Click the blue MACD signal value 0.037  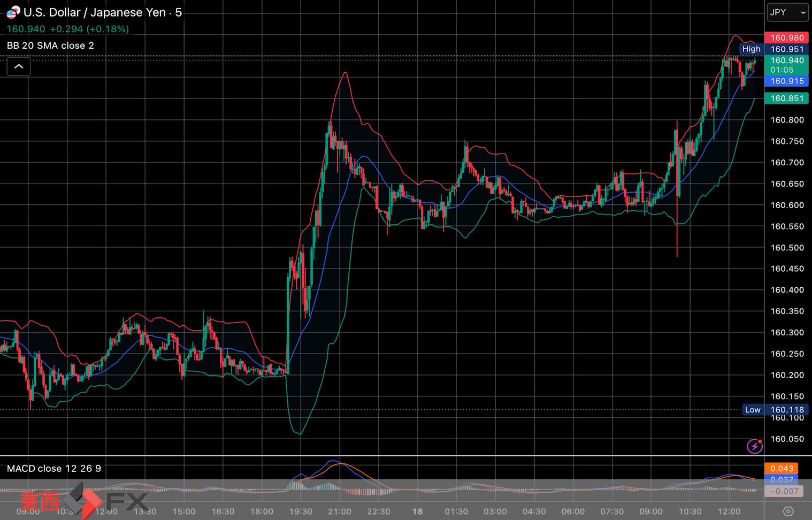click(x=781, y=480)
